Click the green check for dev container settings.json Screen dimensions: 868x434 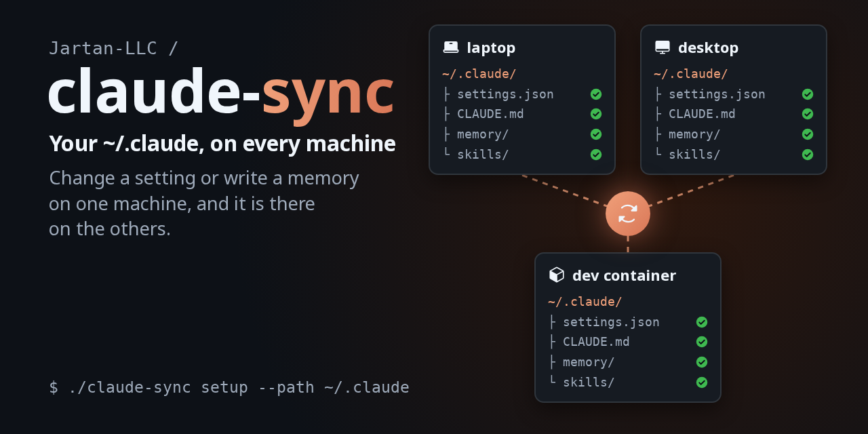tap(702, 322)
